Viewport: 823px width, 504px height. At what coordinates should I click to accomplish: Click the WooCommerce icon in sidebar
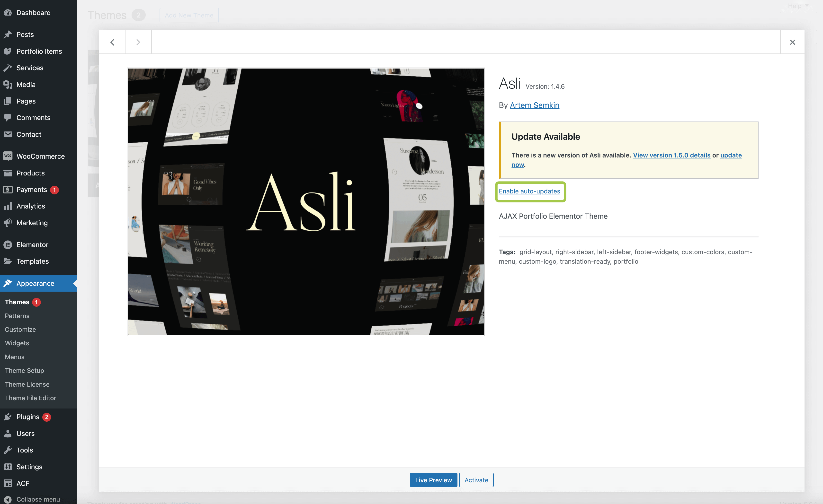click(x=8, y=156)
